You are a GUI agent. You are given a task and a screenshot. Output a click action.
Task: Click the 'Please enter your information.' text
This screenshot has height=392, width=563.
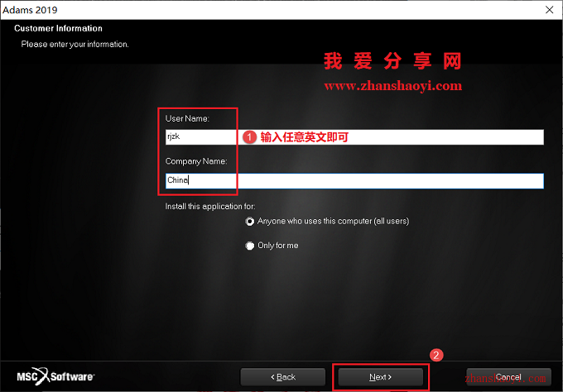tap(75, 44)
